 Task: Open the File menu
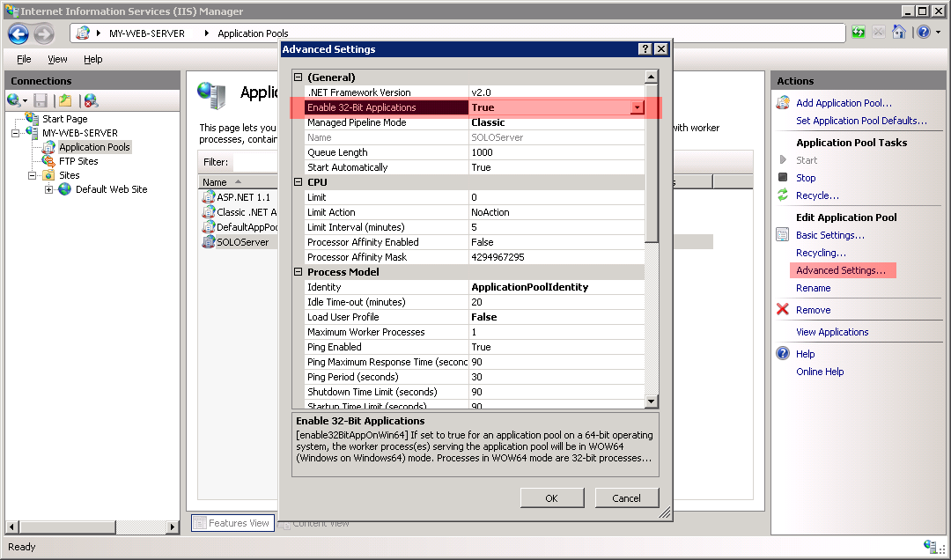(x=24, y=59)
